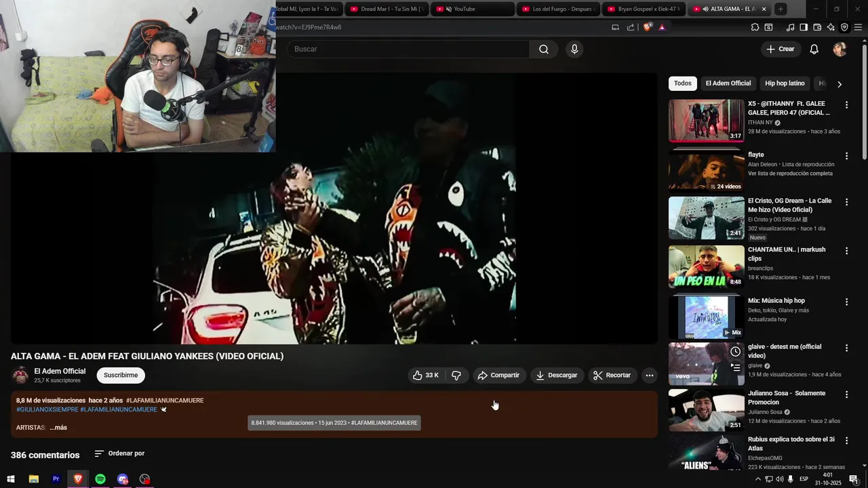
Task: Click add to queue icon on glaive thumbnail
Action: point(735,368)
